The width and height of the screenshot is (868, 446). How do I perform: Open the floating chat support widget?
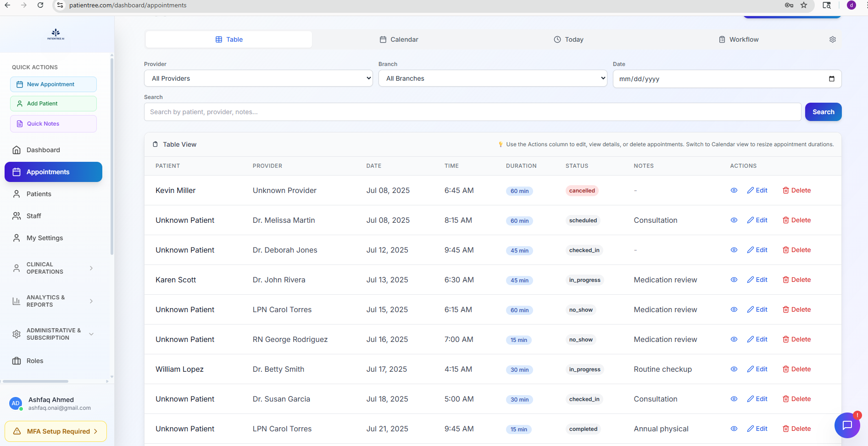[x=847, y=425]
